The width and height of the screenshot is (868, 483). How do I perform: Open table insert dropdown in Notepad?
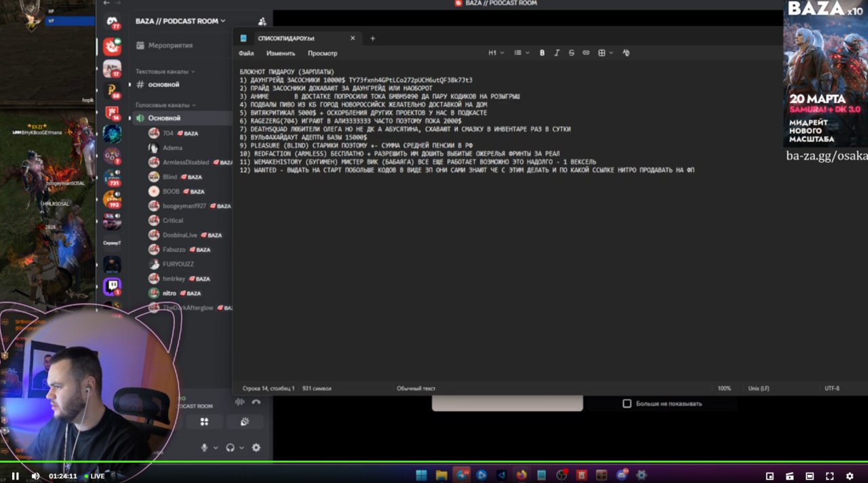[605, 53]
